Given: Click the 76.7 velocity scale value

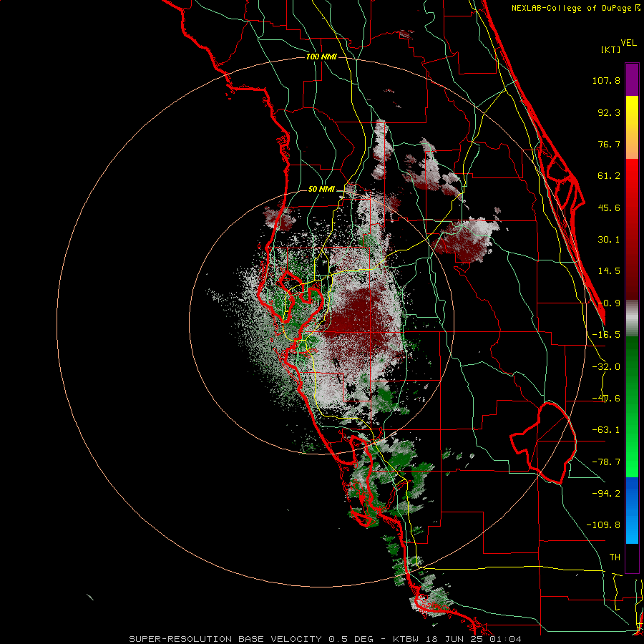Looking at the screenshot, I should point(609,144).
